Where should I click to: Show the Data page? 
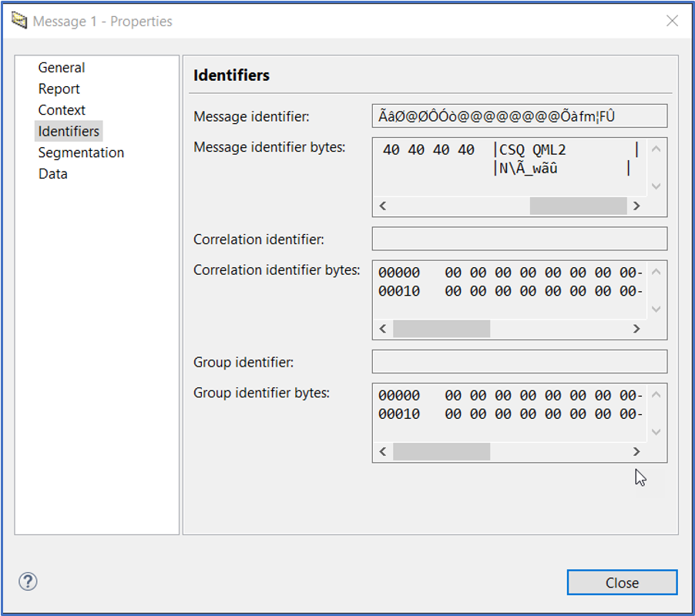click(x=53, y=174)
